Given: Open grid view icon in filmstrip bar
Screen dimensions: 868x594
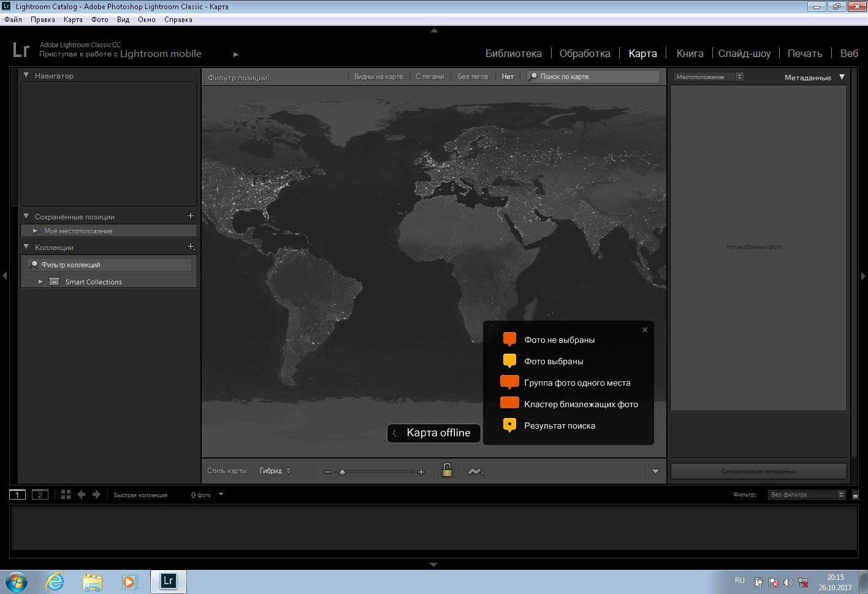Looking at the screenshot, I should [66, 494].
